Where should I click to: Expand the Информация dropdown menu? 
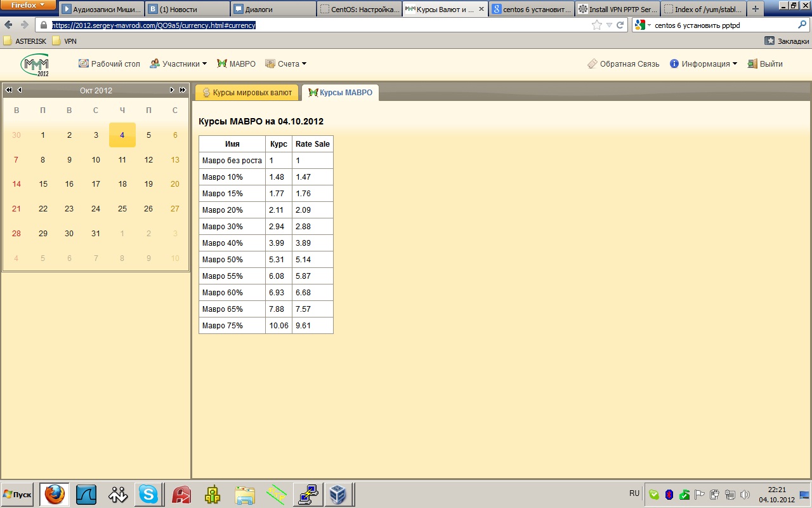[704, 63]
